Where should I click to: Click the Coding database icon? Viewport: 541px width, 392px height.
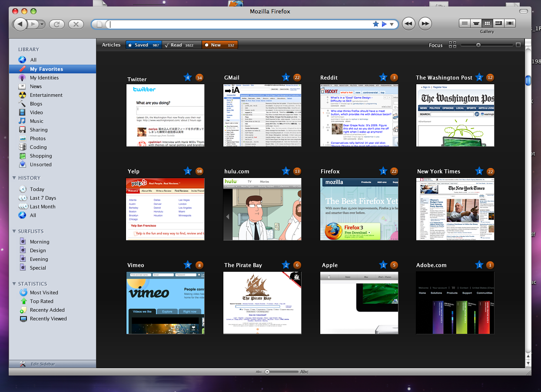click(22, 147)
